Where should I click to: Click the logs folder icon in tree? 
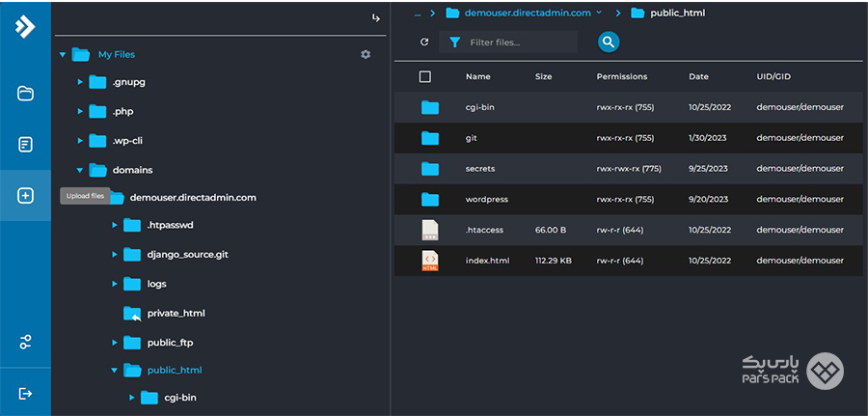pos(132,284)
